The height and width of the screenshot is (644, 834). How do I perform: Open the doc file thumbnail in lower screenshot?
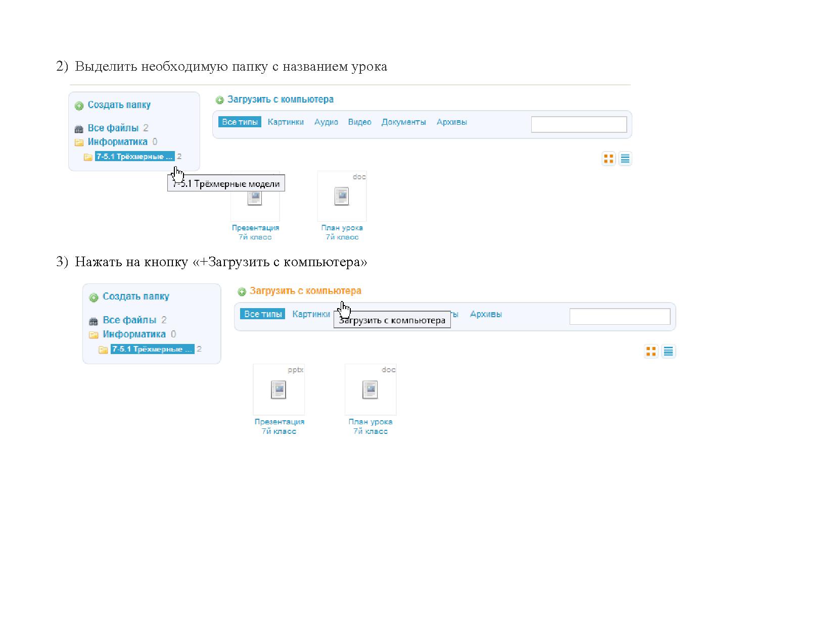pos(370,389)
